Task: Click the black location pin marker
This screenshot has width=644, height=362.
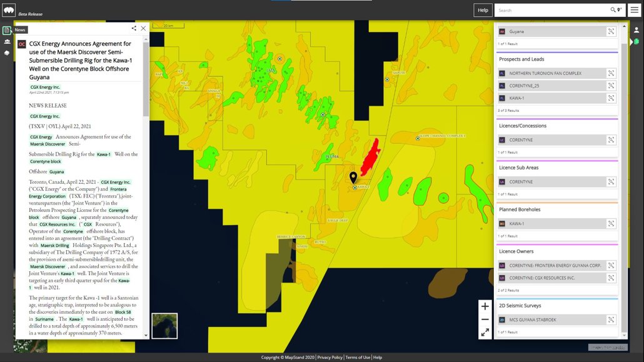Action: coord(353,177)
